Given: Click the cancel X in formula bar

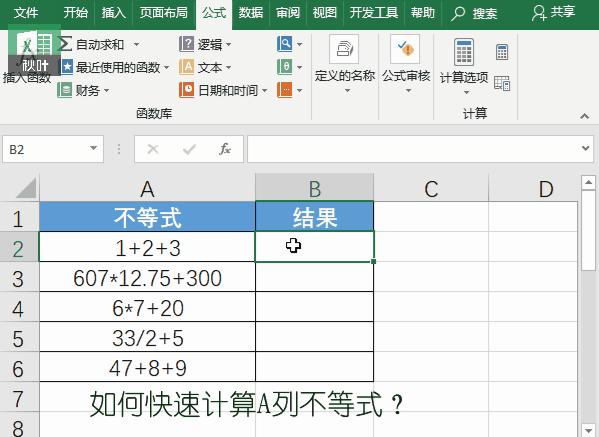Looking at the screenshot, I should [153, 149].
